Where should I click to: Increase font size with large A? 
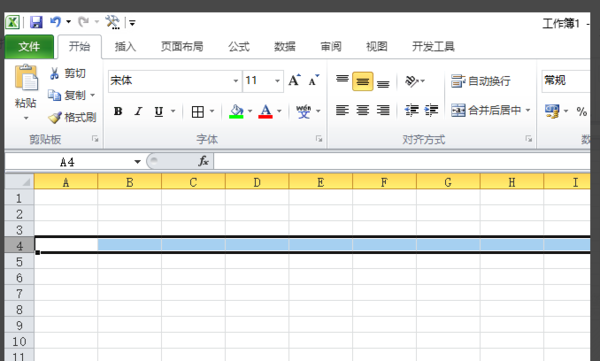tap(294, 80)
